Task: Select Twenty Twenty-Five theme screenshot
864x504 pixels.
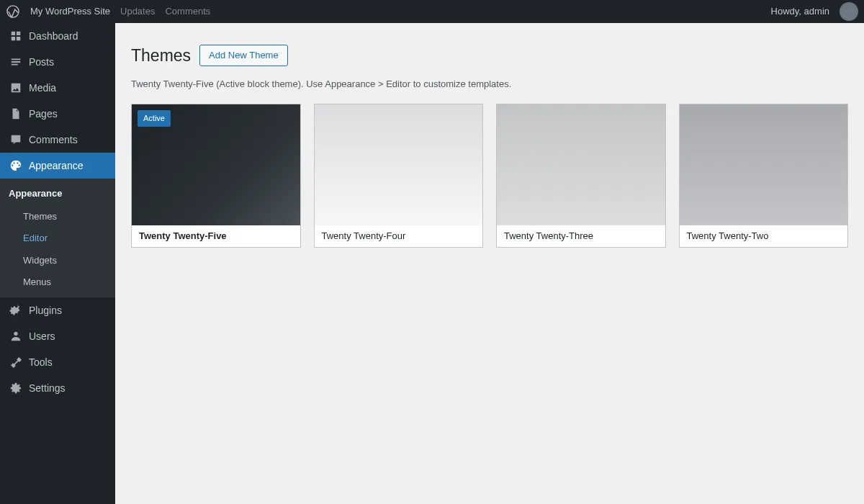Action: click(x=216, y=165)
